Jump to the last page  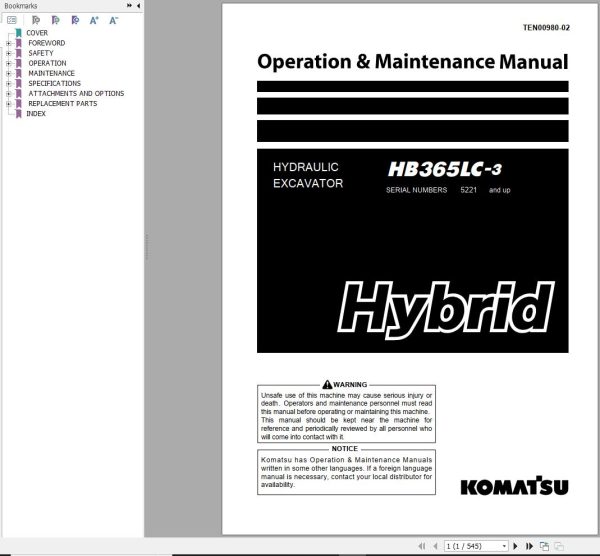pos(529,546)
